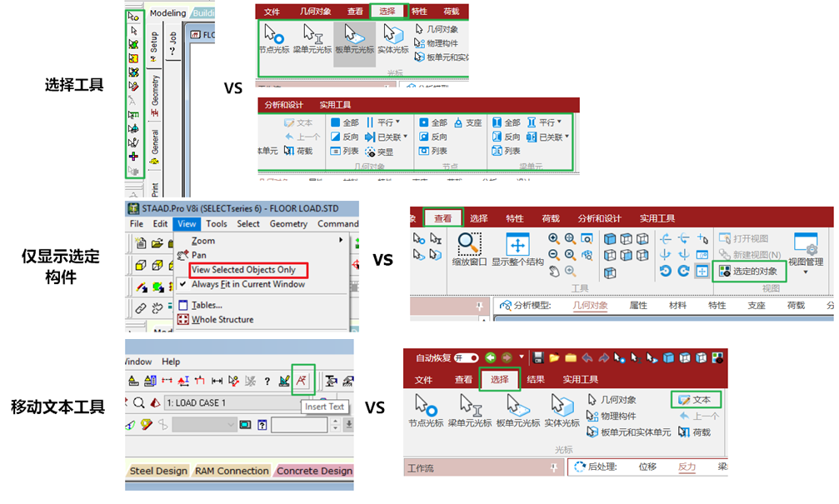The width and height of the screenshot is (839, 504).
Task: Click the question mark icon in STAAD toolbar
Action: [267, 382]
